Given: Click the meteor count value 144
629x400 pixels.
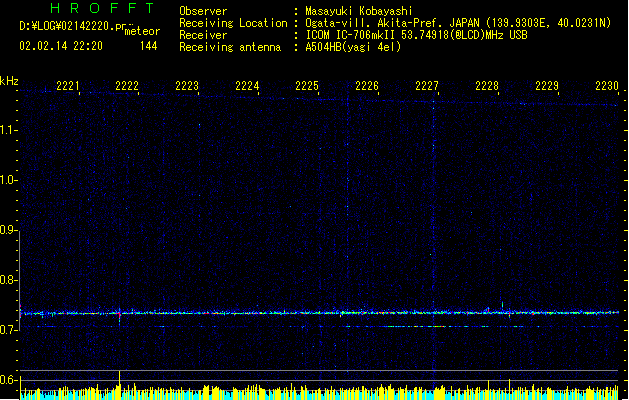Looking at the screenshot, I should (148, 46).
